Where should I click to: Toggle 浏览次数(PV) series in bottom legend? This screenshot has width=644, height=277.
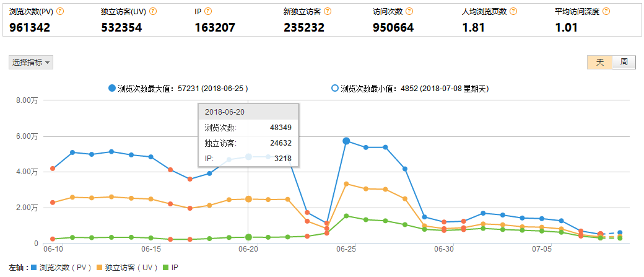pos(61,268)
